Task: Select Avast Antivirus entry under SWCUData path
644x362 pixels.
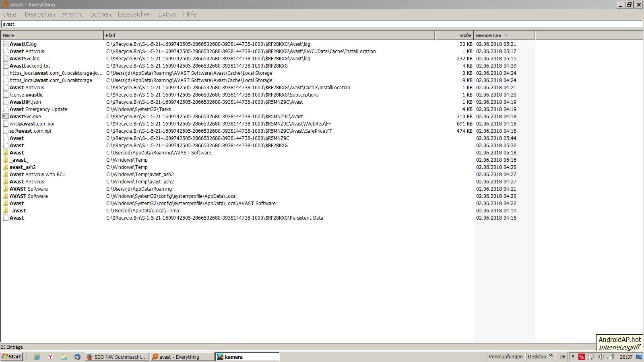Action: tap(27, 51)
